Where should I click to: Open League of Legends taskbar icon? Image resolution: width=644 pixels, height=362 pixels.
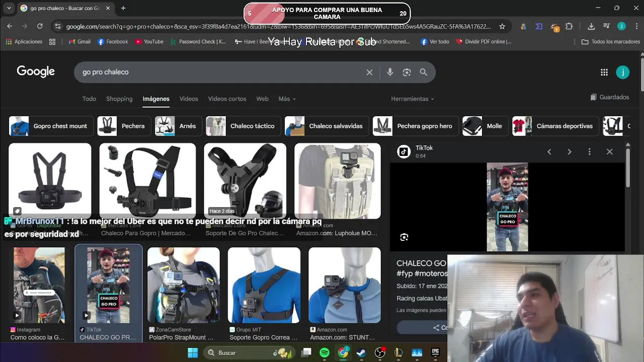pyautogui.click(x=398, y=353)
